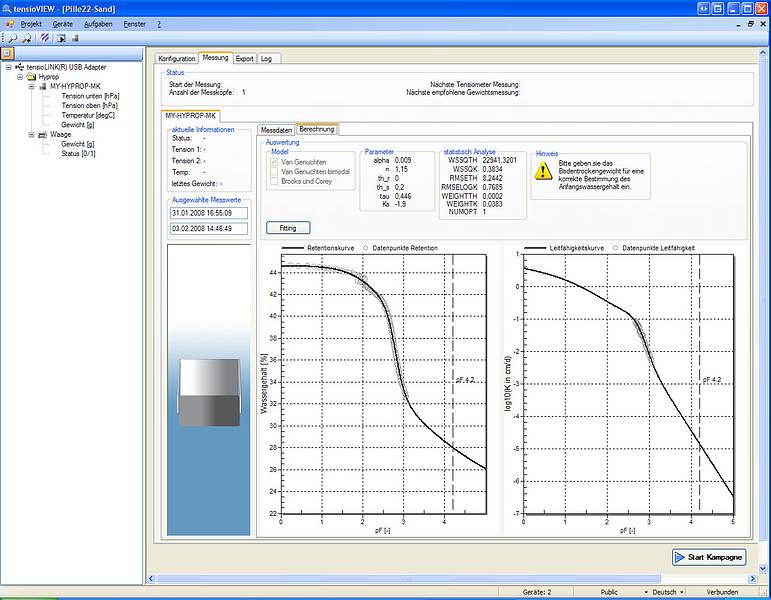Click the orange panel toggle icon above the device tree

click(x=7, y=53)
